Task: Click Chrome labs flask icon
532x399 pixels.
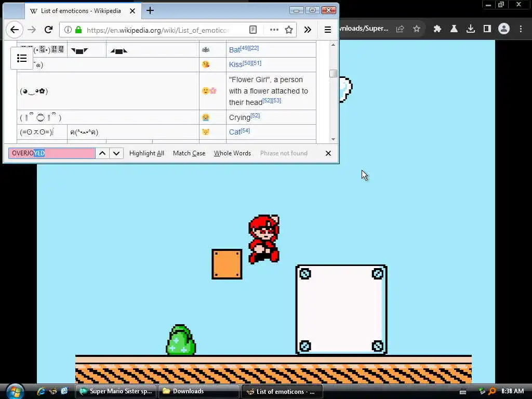Action: [454, 29]
